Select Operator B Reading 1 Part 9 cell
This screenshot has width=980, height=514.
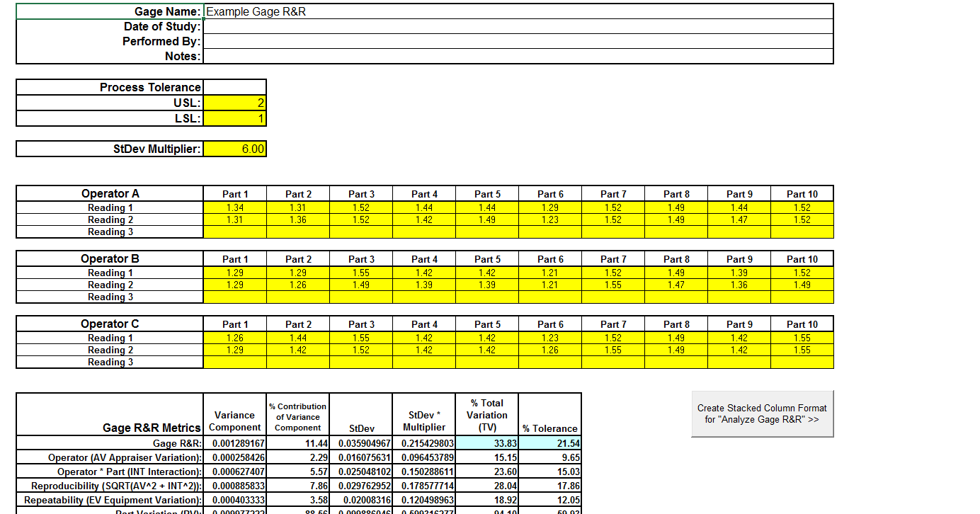(x=739, y=273)
